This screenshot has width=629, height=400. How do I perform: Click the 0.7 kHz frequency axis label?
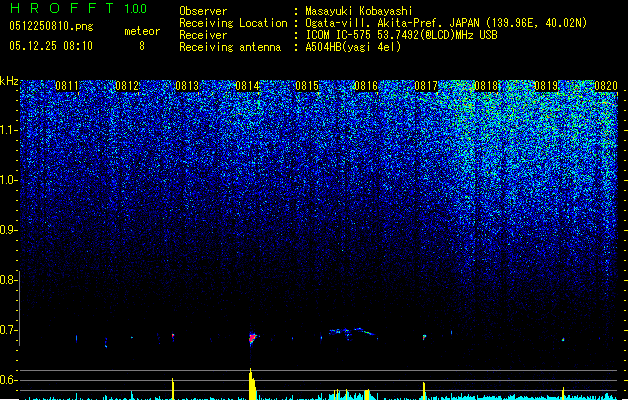coord(8,330)
